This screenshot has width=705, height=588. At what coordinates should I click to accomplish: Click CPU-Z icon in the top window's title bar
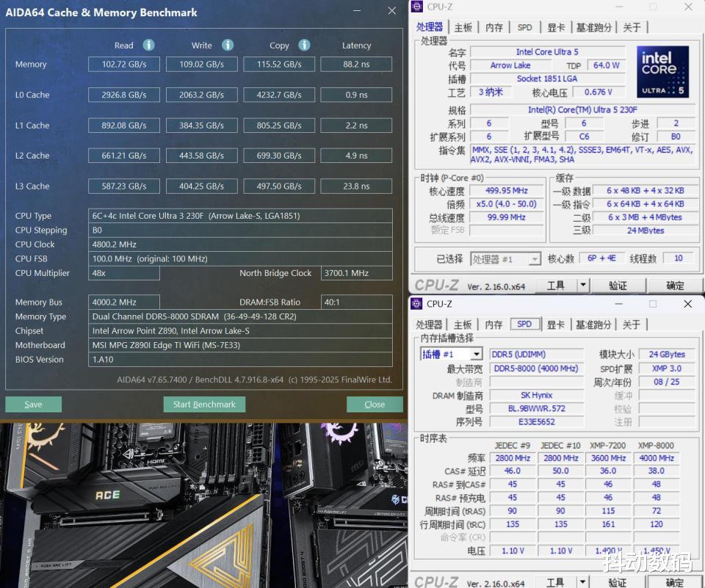[417, 7]
